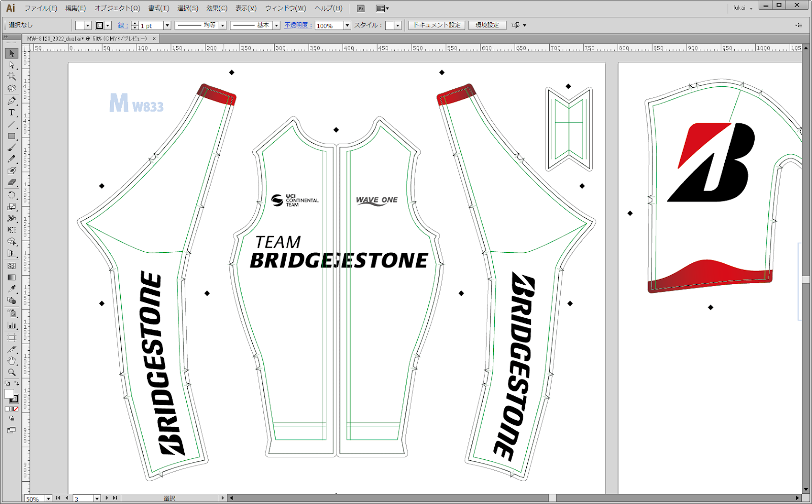This screenshot has height=504, width=812.
Task: Select the Hand tool
Action: tap(12, 361)
